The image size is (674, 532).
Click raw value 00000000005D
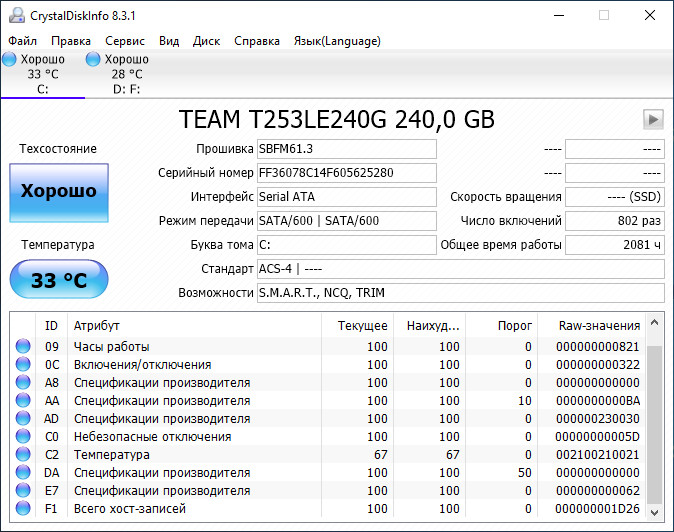tap(597, 437)
